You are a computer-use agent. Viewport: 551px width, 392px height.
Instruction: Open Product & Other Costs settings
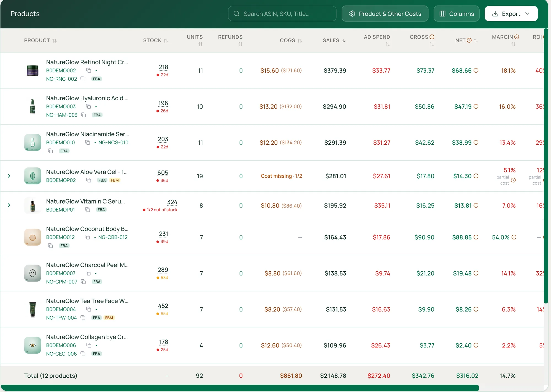385,13
